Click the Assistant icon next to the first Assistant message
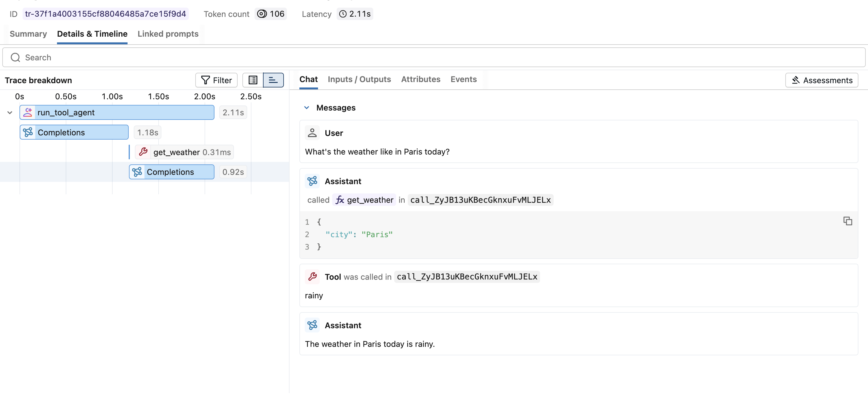 tap(312, 181)
